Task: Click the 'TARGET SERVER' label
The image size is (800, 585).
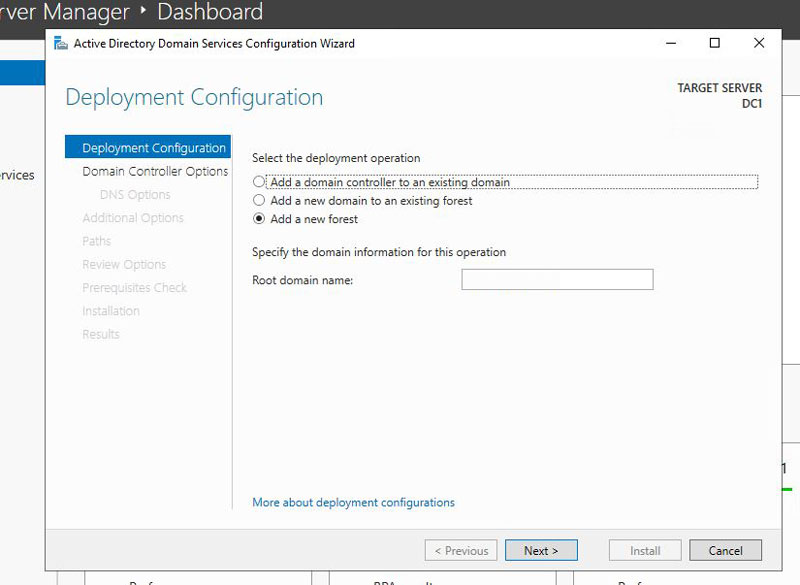Action: 719,88
